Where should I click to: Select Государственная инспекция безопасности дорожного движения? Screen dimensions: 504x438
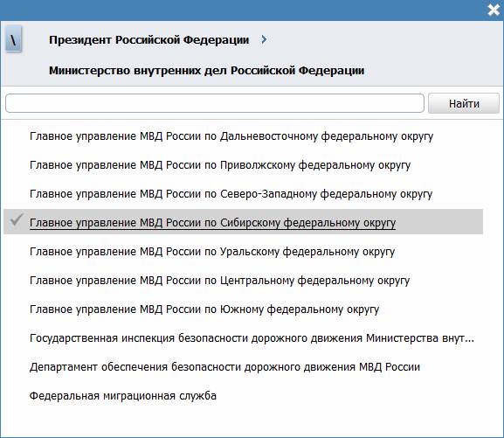point(252,338)
